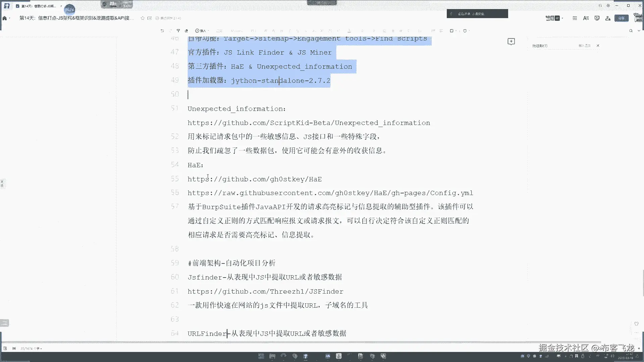Star this document as favorite

pyautogui.click(x=143, y=18)
